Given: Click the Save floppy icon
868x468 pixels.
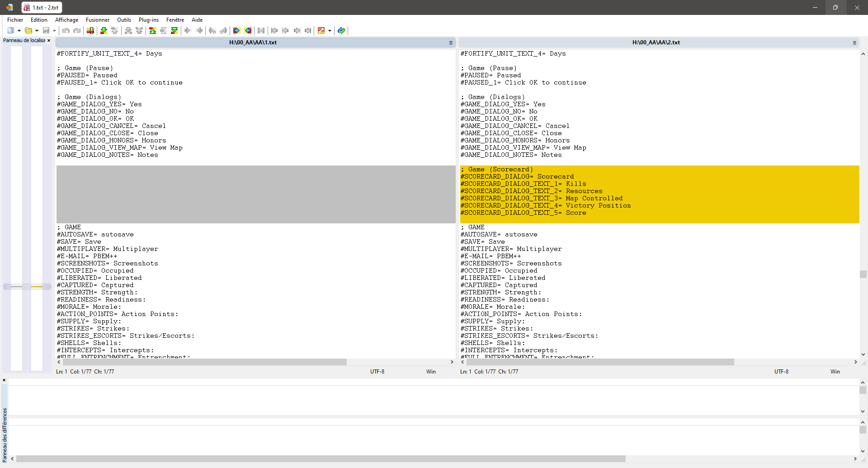Looking at the screenshot, I should (x=46, y=31).
